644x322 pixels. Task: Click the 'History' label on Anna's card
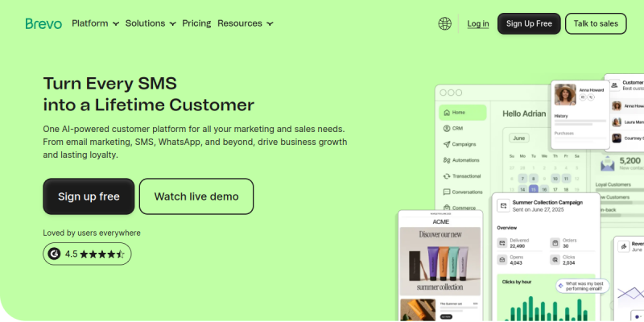coord(561,116)
